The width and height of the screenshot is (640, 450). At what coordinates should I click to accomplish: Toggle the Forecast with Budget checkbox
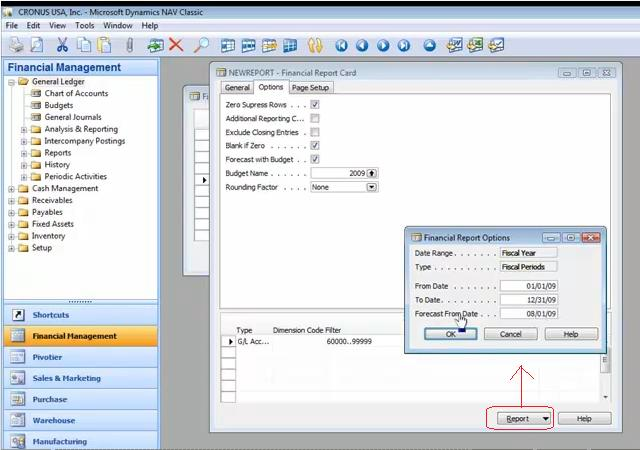click(315, 159)
